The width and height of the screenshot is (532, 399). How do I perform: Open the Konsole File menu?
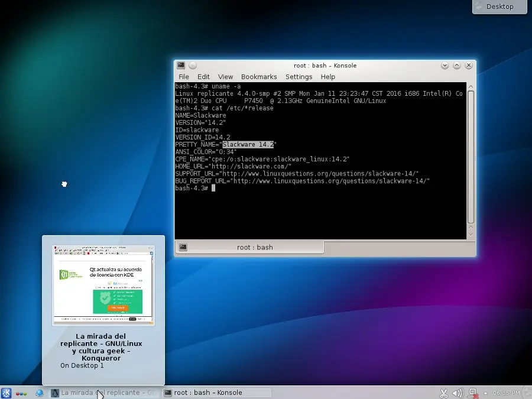click(184, 77)
